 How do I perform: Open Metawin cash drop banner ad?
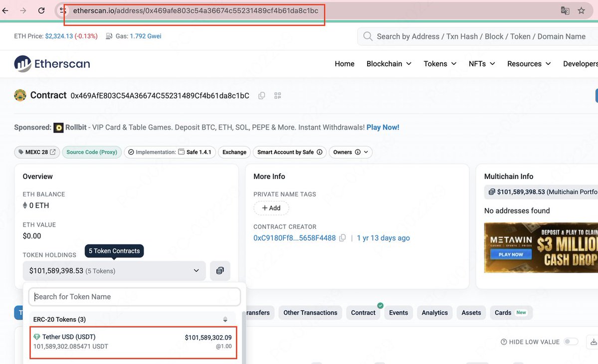[x=541, y=248]
